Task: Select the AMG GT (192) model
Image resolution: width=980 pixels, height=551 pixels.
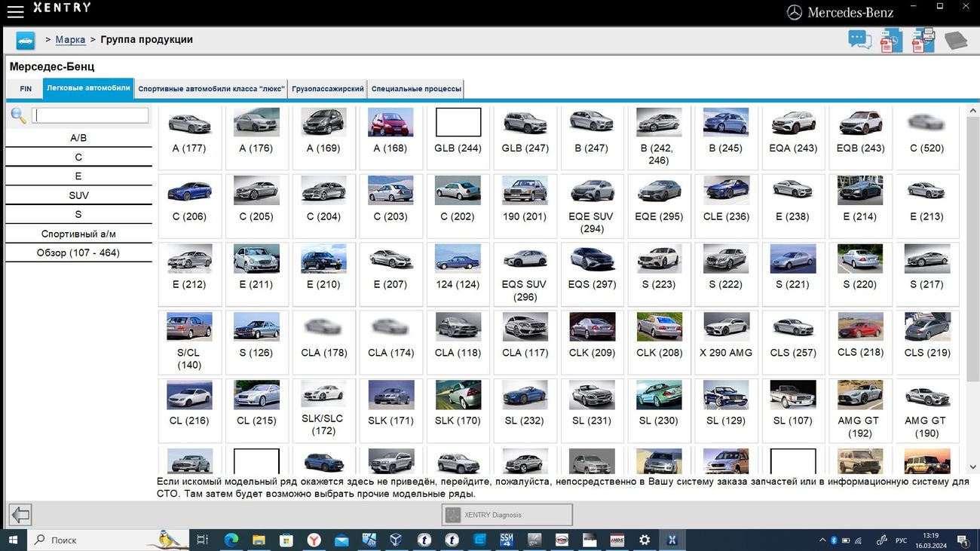Action: tap(860, 410)
